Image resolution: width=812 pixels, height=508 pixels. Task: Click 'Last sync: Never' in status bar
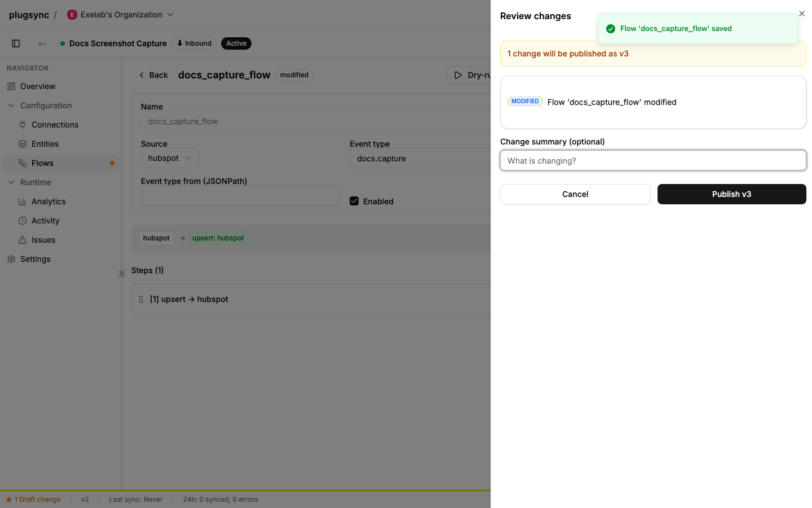click(136, 500)
